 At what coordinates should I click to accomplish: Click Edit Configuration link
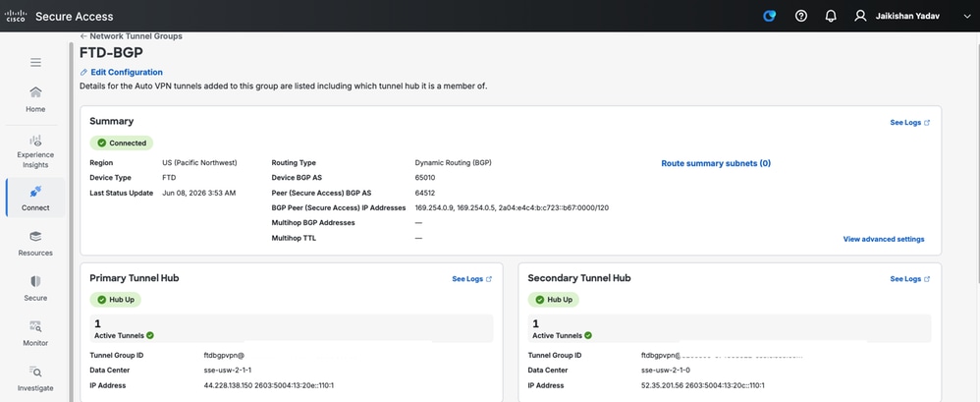point(127,73)
